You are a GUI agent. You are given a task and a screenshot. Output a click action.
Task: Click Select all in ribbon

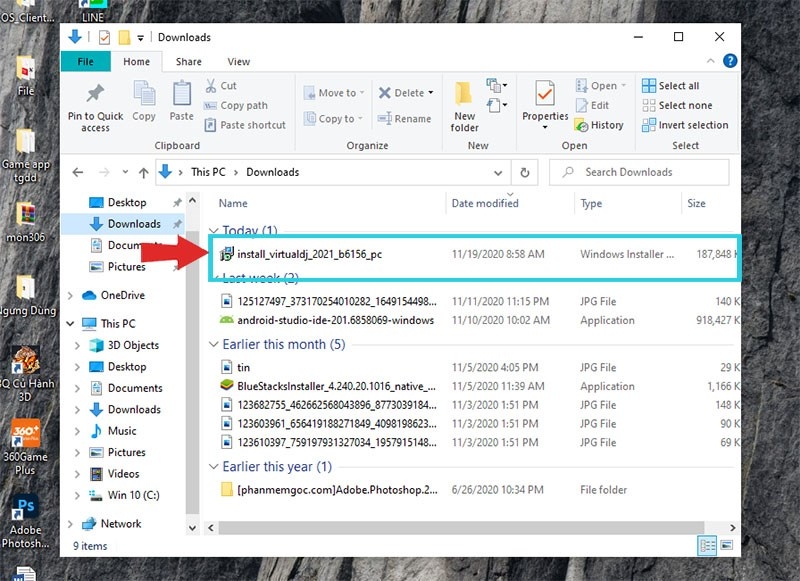coord(670,86)
